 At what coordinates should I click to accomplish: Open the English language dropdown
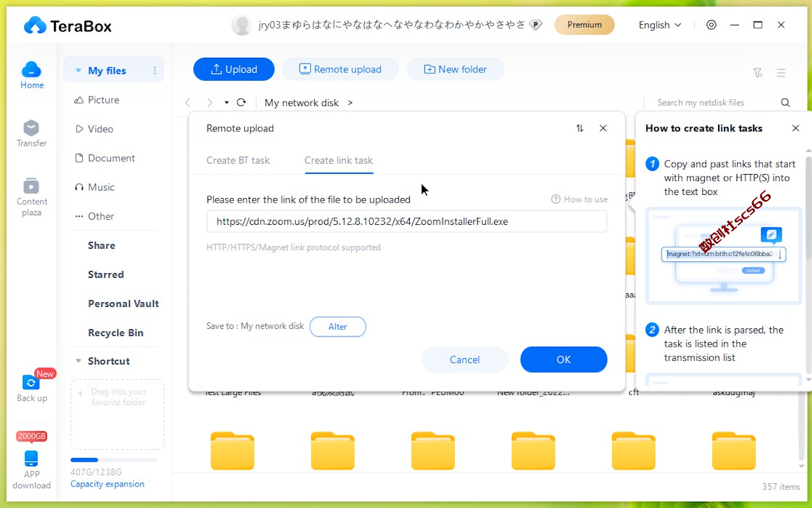pyautogui.click(x=660, y=25)
